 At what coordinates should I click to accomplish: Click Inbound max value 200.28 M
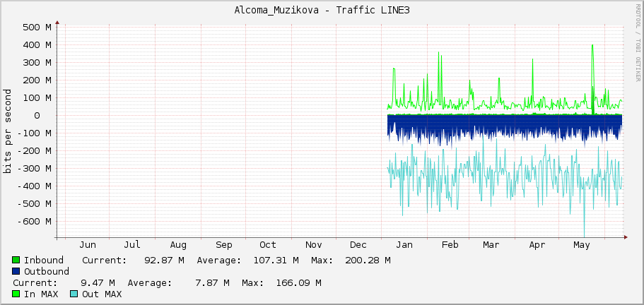pos(368,261)
